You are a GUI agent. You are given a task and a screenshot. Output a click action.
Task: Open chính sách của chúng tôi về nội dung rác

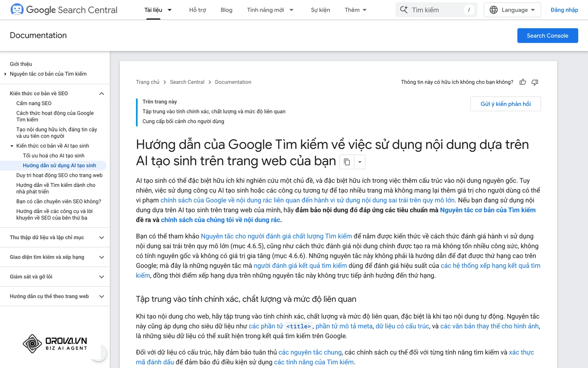pyautogui.click(x=220, y=220)
